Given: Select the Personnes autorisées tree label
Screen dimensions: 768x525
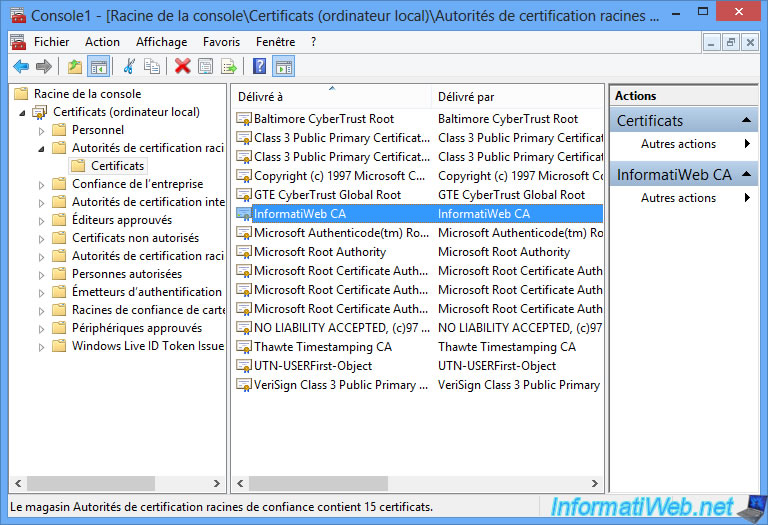Looking at the screenshot, I should [x=127, y=274].
